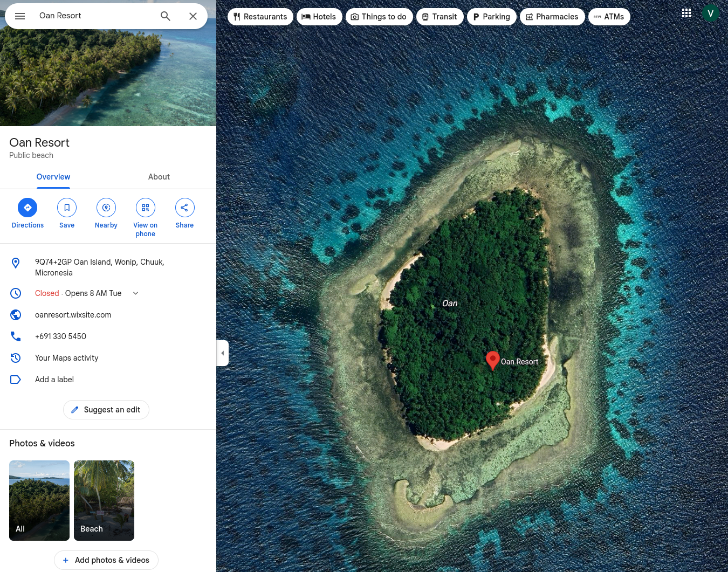This screenshot has width=728, height=572.
Task: Expand the opening hours chevron
Action: (x=136, y=293)
